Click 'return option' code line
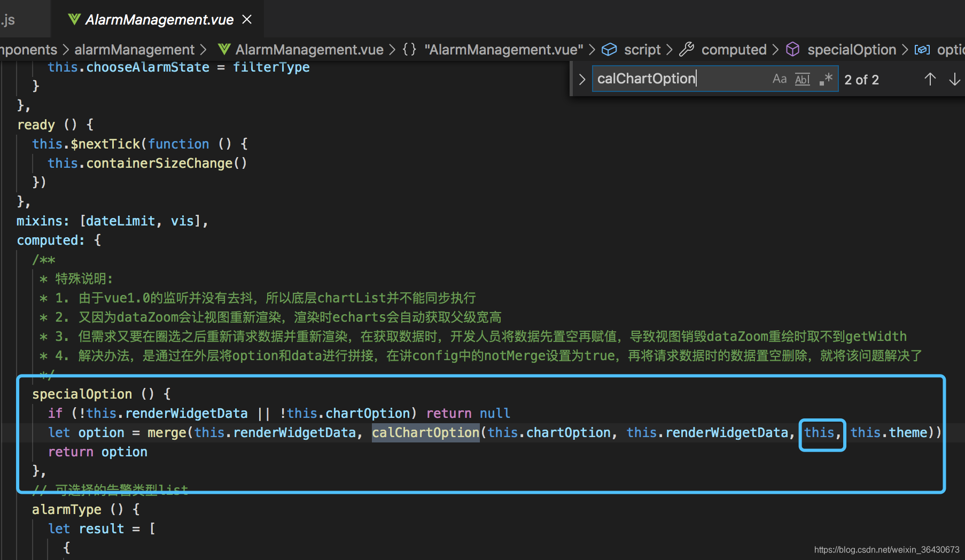965x560 pixels. [x=98, y=452]
